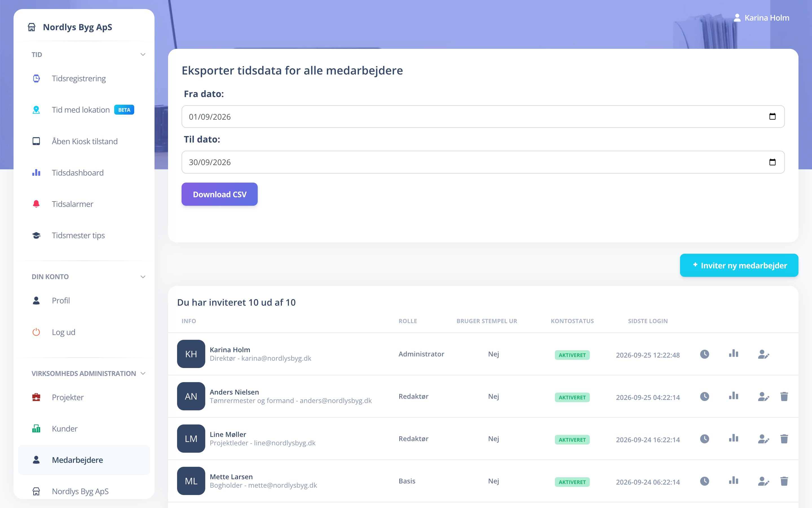
Task: Open time log for Karina Holm
Action: (x=704, y=354)
